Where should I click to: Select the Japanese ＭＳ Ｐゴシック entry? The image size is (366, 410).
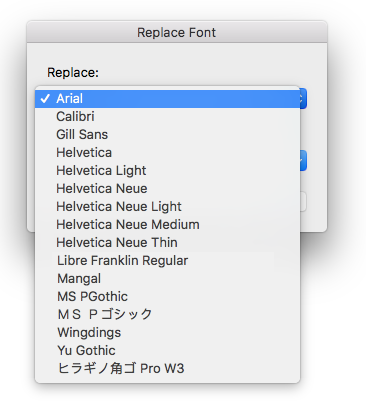(167, 315)
